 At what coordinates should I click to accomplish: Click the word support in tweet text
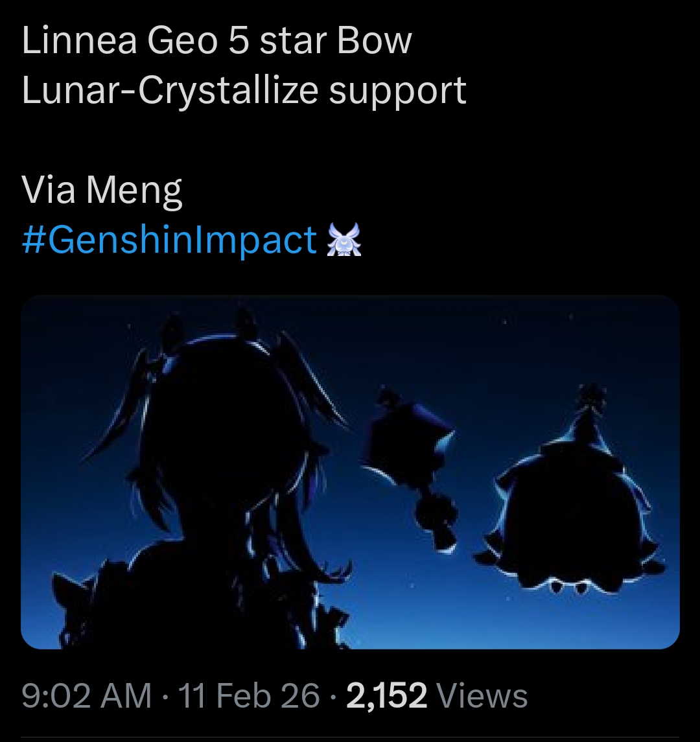click(397, 92)
